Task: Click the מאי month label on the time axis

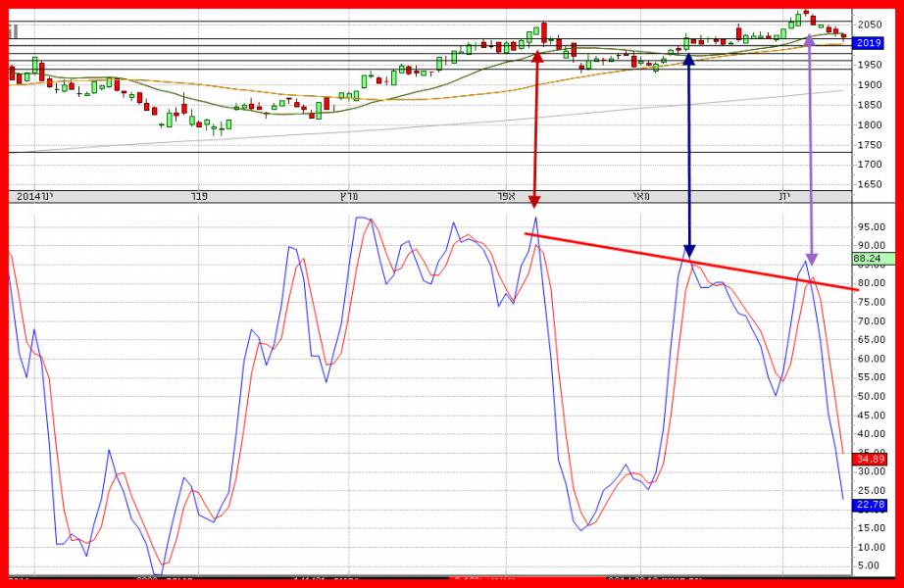Action: point(640,196)
